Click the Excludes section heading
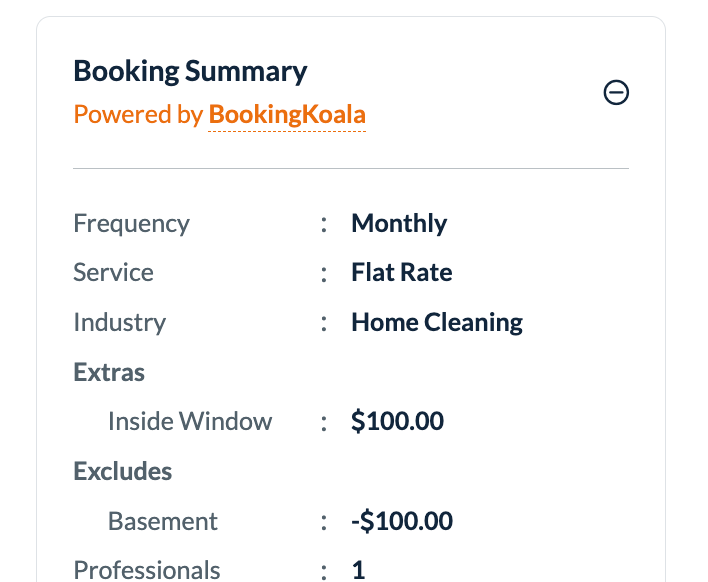Image resolution: width=708 pixels, height=582 pixels. pos(123,472)
